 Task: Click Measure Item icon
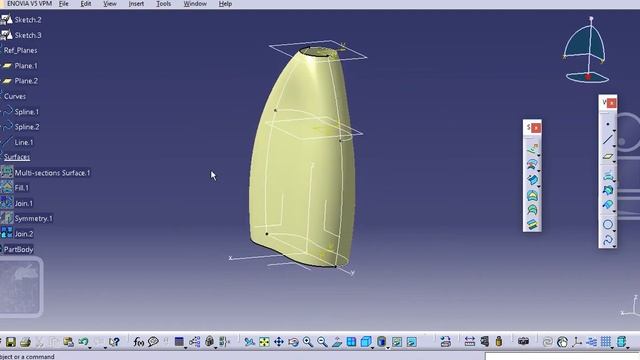[x=484, y=341]
